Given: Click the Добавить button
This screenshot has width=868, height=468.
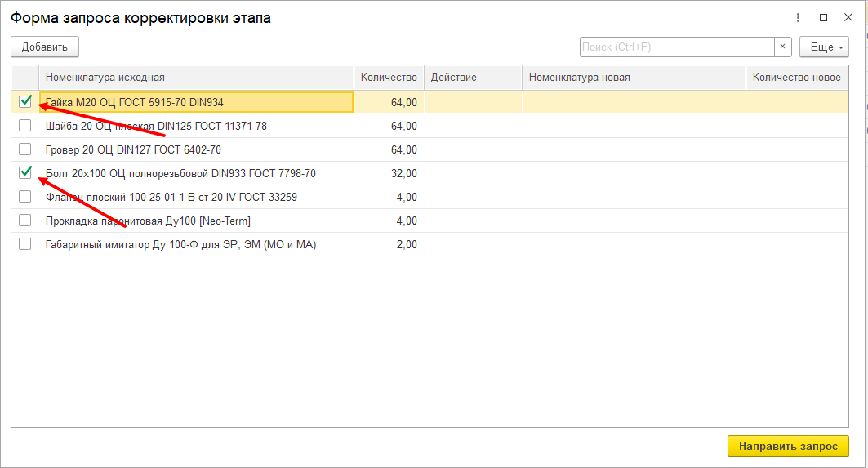Looking at the screenshot, I should click(x=45, y=47).
